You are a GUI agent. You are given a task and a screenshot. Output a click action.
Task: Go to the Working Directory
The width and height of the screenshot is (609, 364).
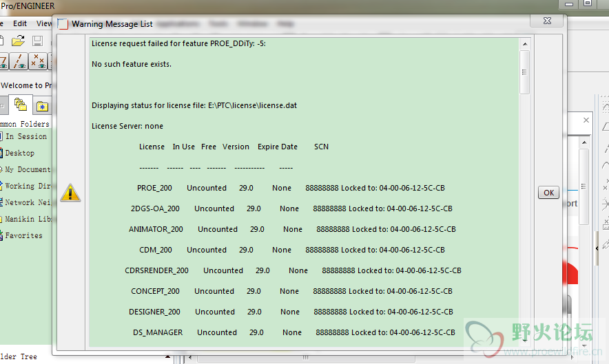27,186
